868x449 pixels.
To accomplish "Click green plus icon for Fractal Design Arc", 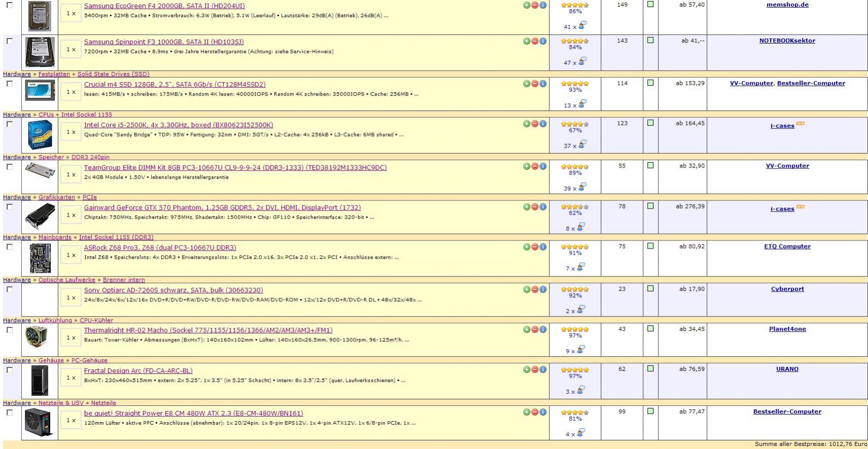I will (527, 370).
